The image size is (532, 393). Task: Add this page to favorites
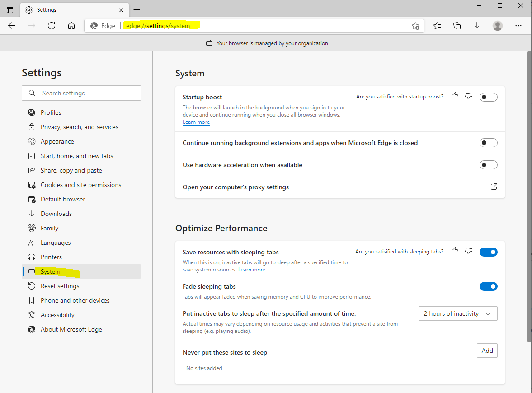[x=416, y=26]
